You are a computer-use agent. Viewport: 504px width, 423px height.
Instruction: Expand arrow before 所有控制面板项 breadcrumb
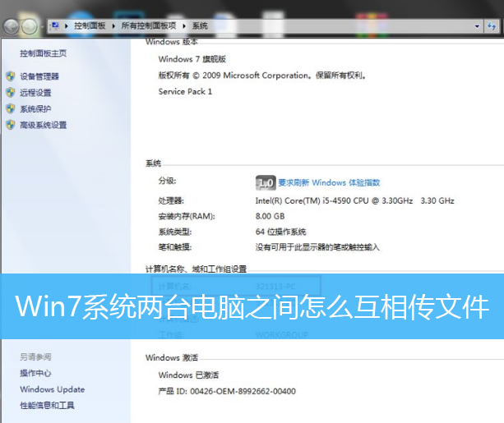click(113, 26)
